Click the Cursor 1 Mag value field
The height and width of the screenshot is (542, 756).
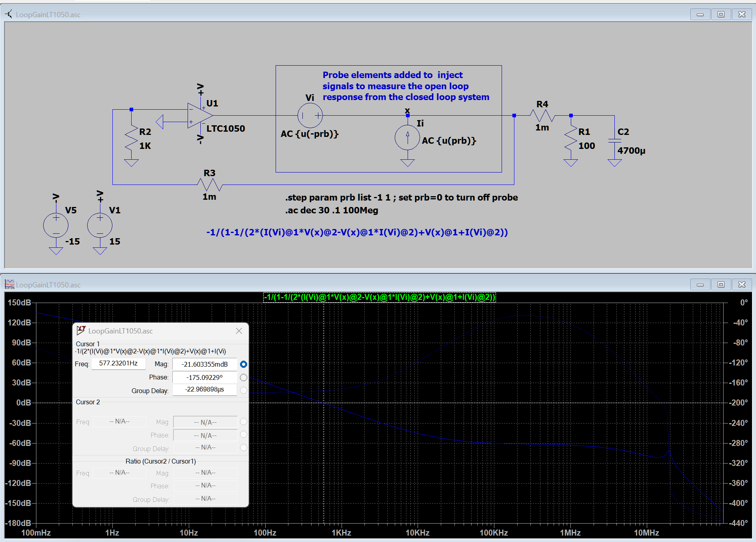point(205,364)
